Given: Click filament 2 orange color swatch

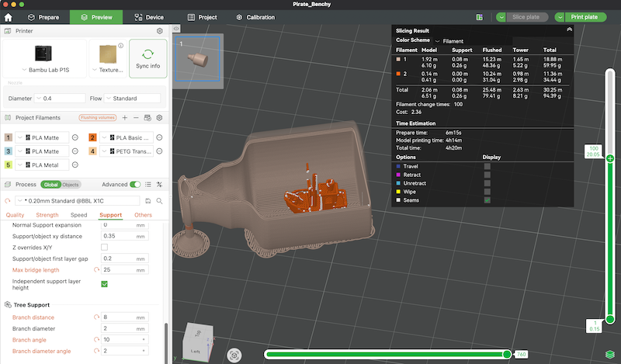Looking at the screenshot, I should (92, 137).
